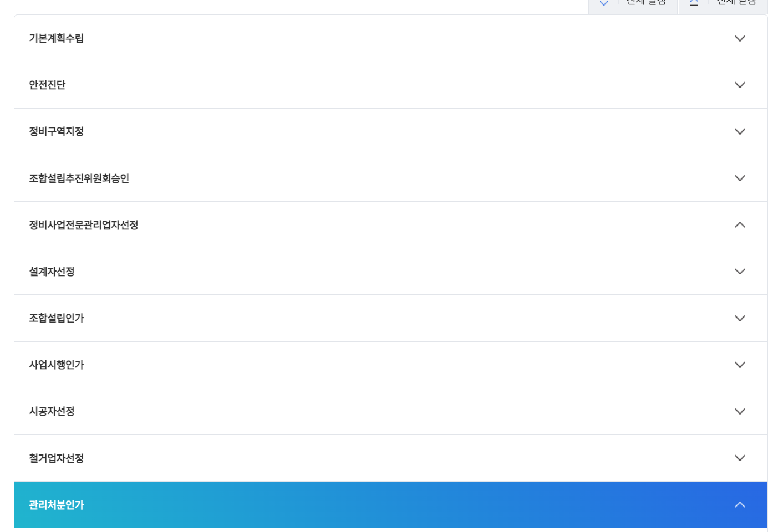Click the 조합설립추진위원회승인 row title
The image size is (783, 532).
79,178
